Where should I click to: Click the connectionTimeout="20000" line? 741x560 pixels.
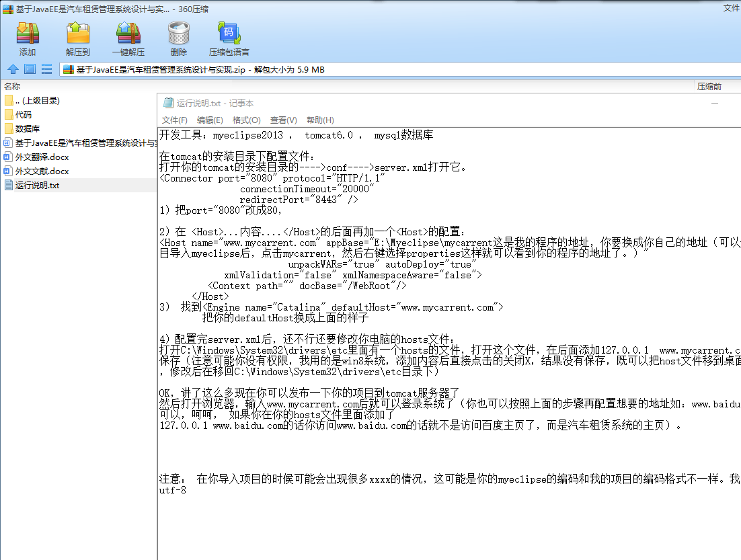click(307, 189)
